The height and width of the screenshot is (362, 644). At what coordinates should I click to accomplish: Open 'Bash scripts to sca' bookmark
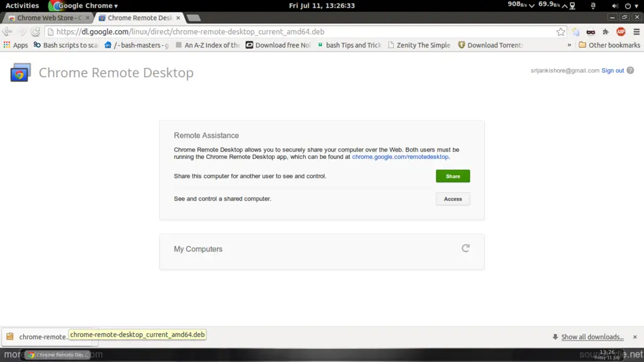66,45
